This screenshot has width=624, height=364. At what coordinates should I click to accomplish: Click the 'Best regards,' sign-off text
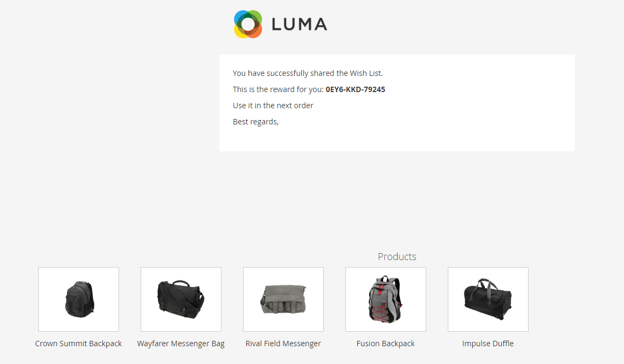tap(255, 122)
